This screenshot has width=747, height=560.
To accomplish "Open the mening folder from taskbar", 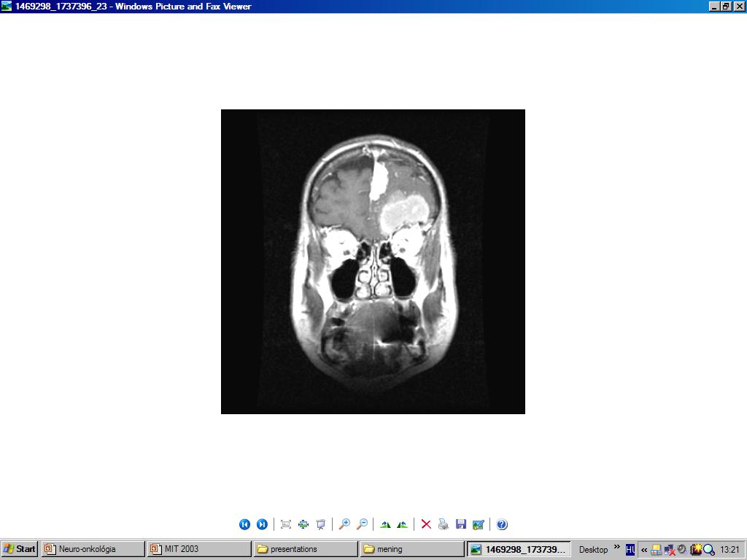I will pos(411,549).
